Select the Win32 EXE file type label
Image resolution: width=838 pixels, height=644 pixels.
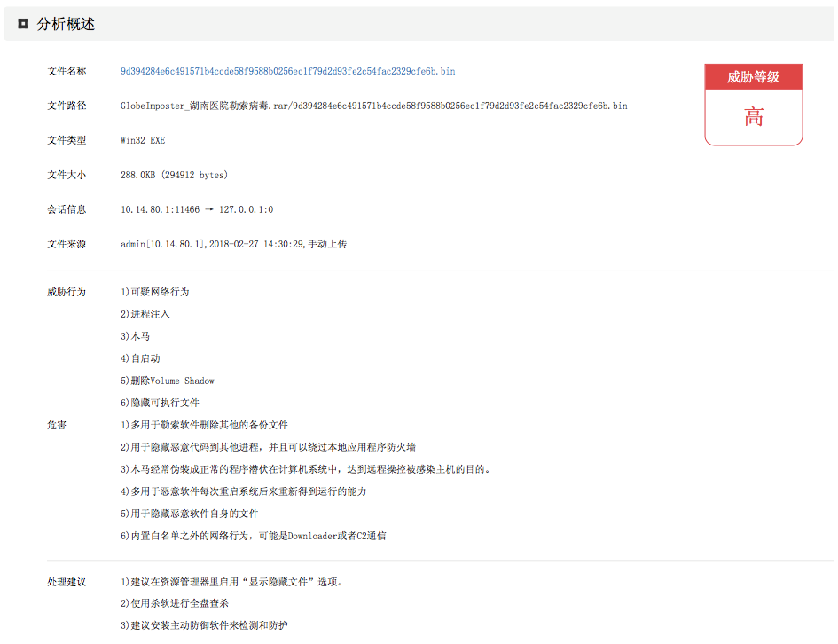pyautogui.click(x=142, y=140)
